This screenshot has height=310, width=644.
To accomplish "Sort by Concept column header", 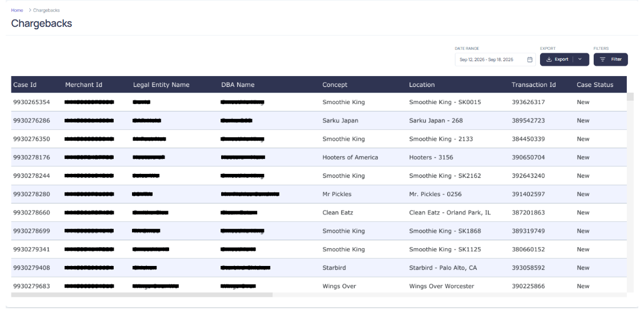I will (335, 85).
